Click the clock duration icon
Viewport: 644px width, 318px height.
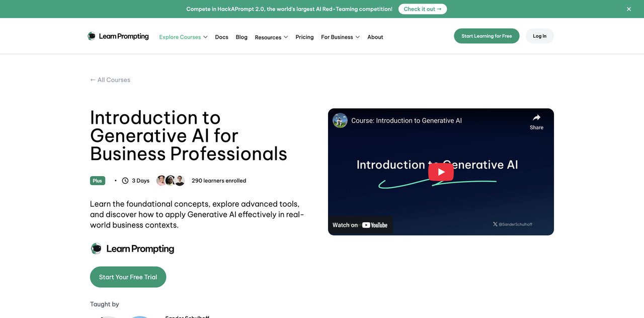(125, 181)
